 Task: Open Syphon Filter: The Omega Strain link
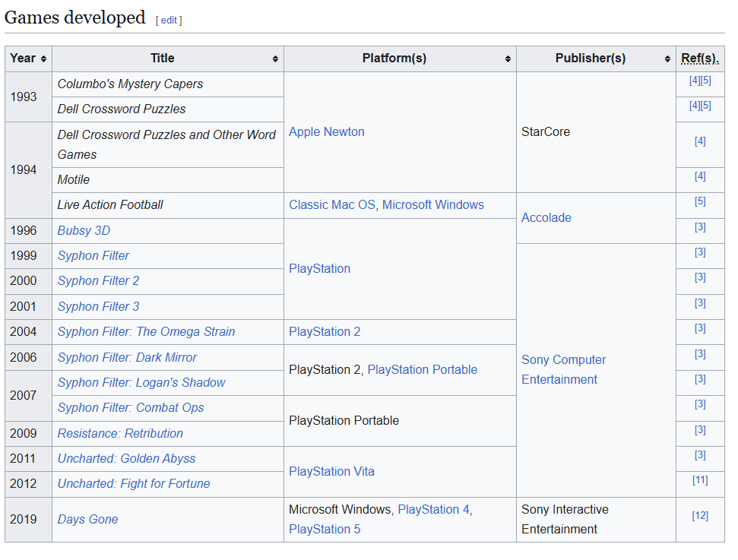coord(147,332)
